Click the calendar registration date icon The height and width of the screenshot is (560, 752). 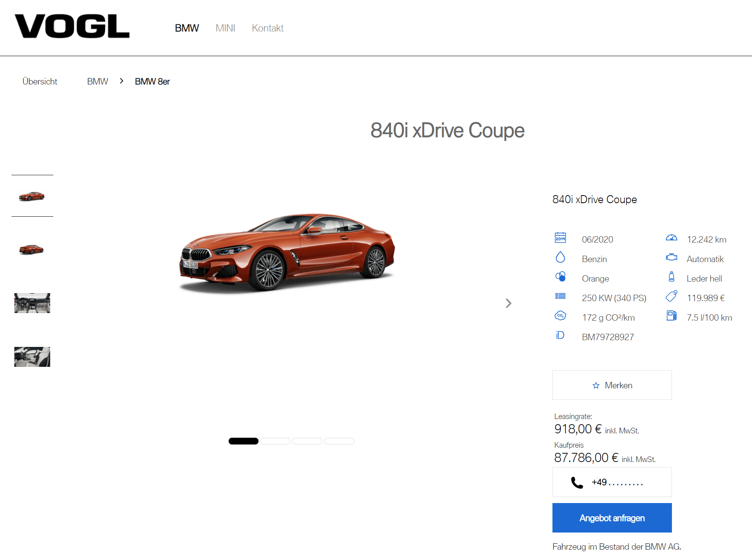(560, 237)
